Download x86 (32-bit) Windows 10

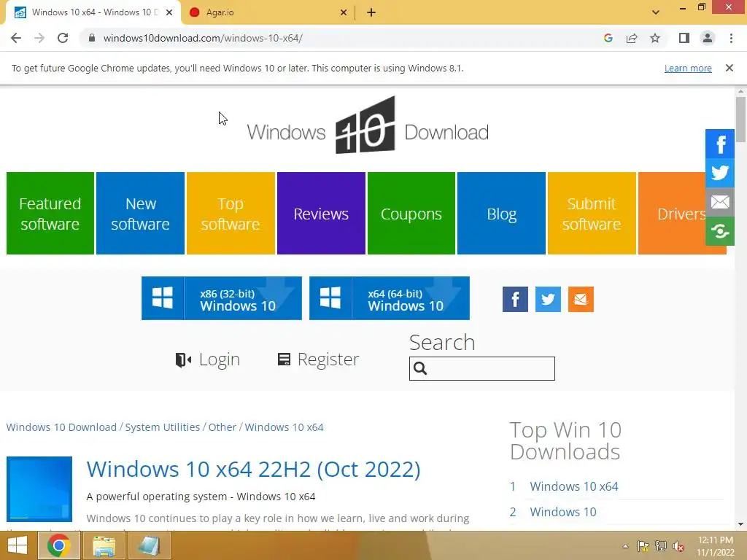click(x=222, y=298)
